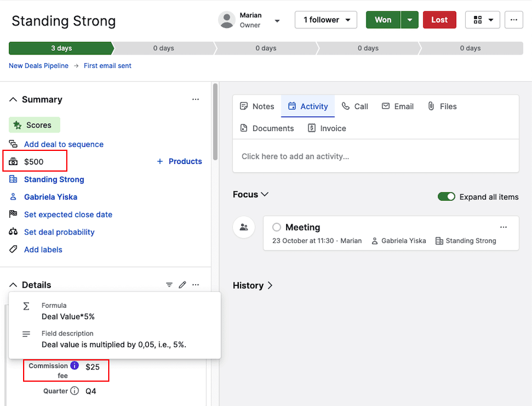Click the Quarter field info icon
The height and width of the screenshot is (406, 532).
[x=74, y=391]
